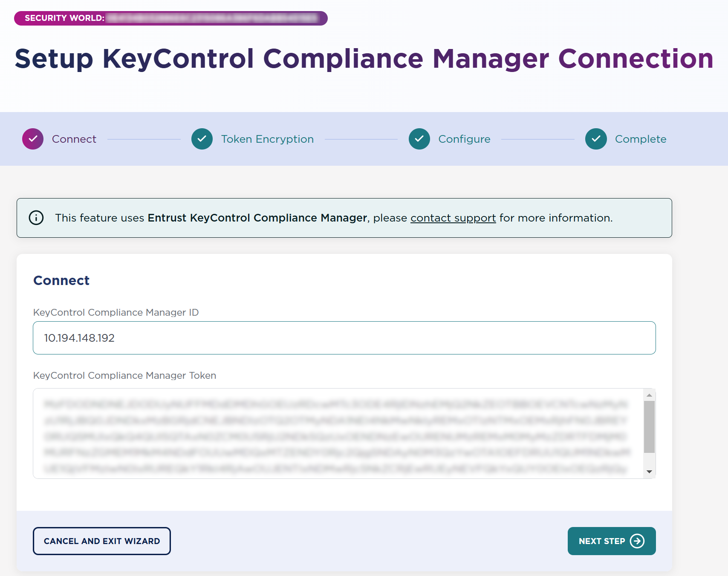The height and width of the screenshot is (576, 728).
Task: Proceed with the Next Step button
Action: tap(612, 541)
